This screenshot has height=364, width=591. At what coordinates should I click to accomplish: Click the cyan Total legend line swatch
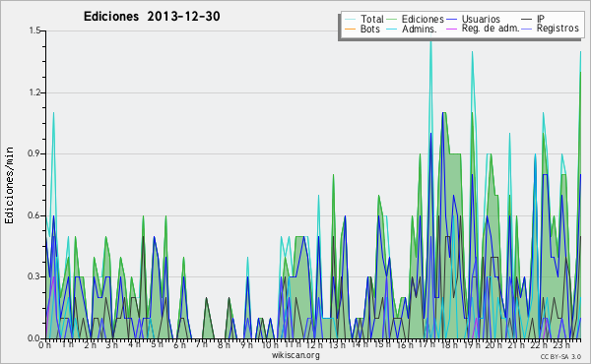(x=350, y=20)
